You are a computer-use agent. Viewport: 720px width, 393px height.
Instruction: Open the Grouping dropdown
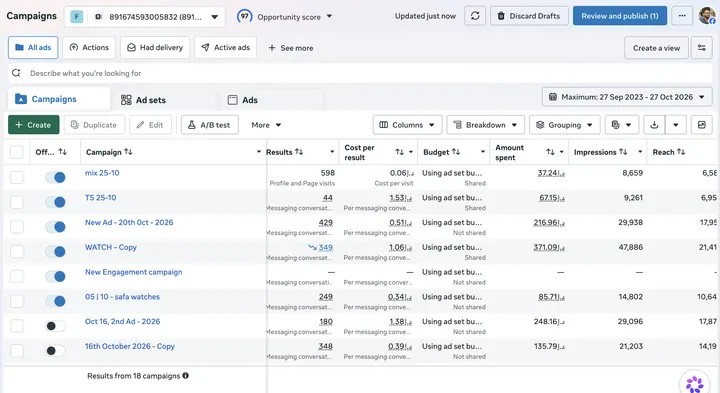click(x=565, y=125)
